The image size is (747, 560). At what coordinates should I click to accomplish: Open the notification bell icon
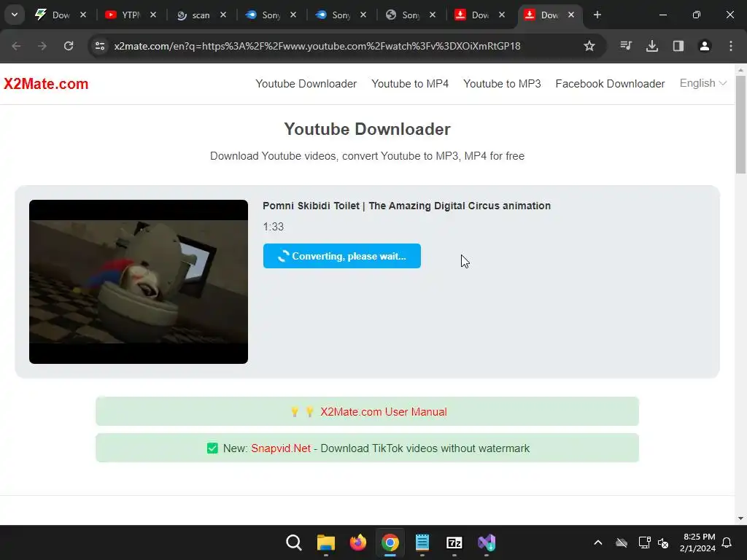[x=727, y=542]
